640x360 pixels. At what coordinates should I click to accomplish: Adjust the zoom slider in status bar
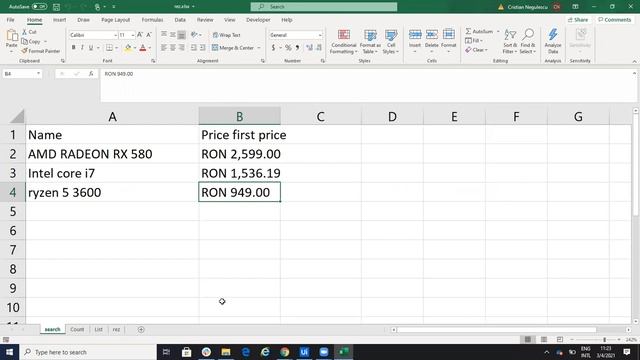[x=604, y=340]
